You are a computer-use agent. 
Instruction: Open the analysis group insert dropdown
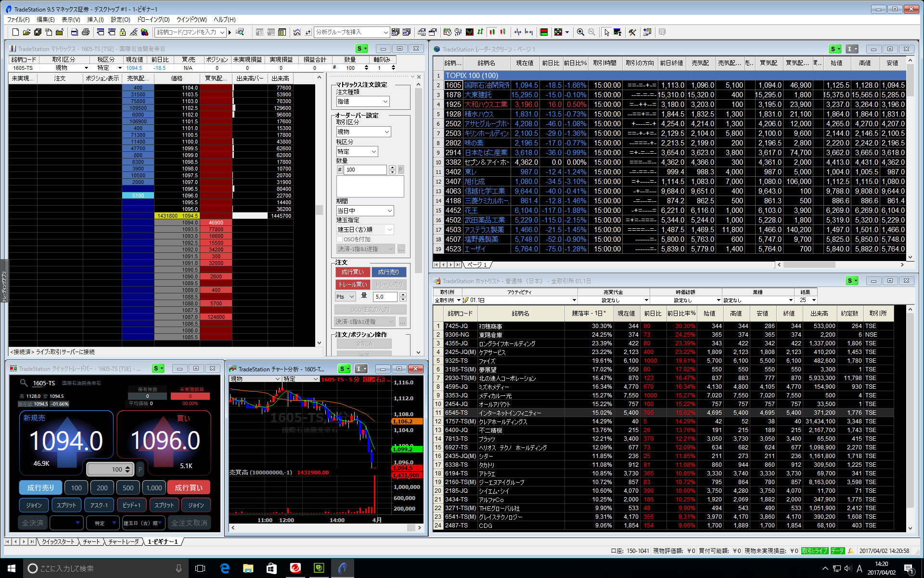click(x=385, y=32)
